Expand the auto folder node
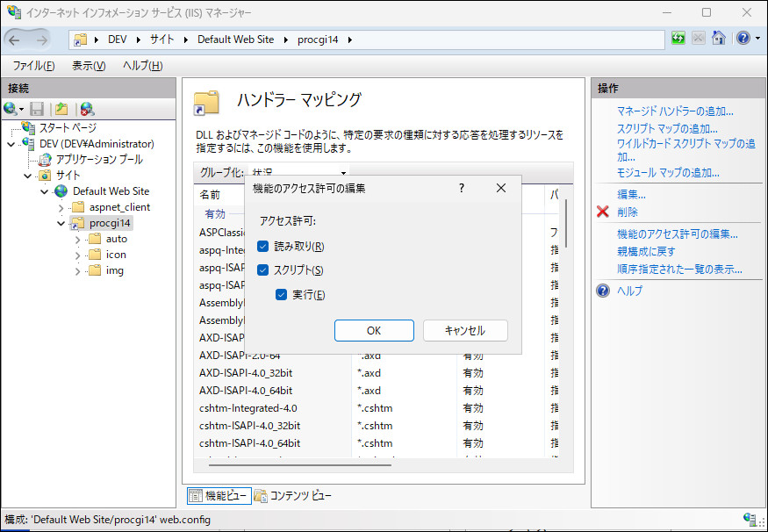Image resolution: width=768 pixels, height=532 pixels. pyautogui.click(x=78, y=240)
